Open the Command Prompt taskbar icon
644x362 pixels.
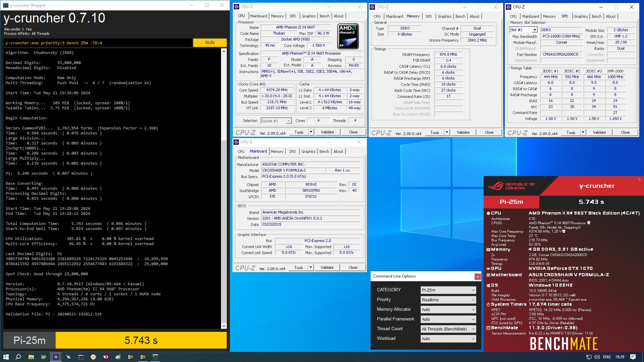pos(81,357)
